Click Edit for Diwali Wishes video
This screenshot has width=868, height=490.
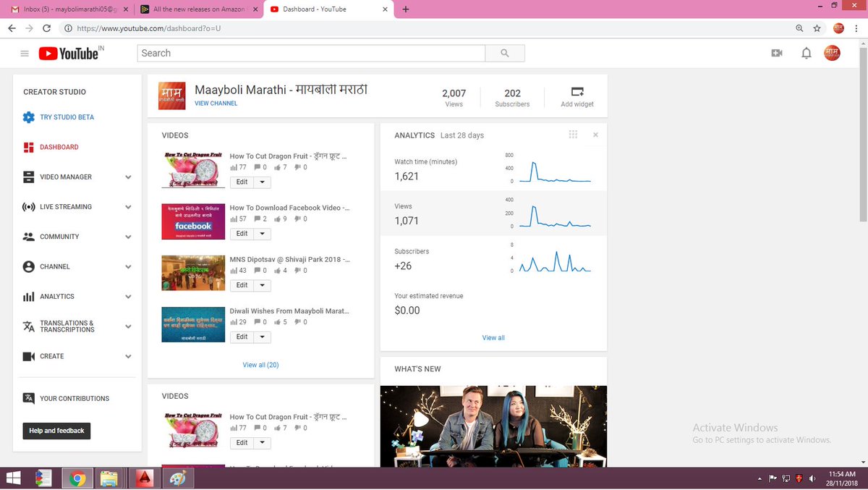242,337
